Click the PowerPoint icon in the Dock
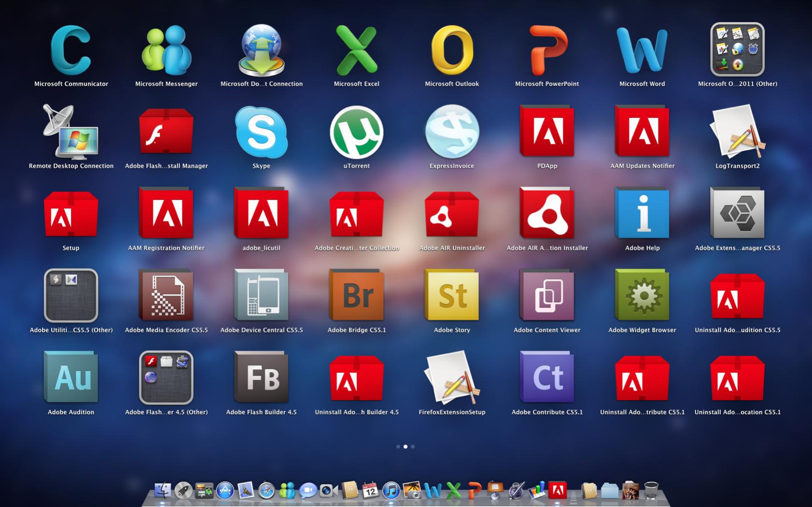The image size is (812, 507). (x=474, y=491)
